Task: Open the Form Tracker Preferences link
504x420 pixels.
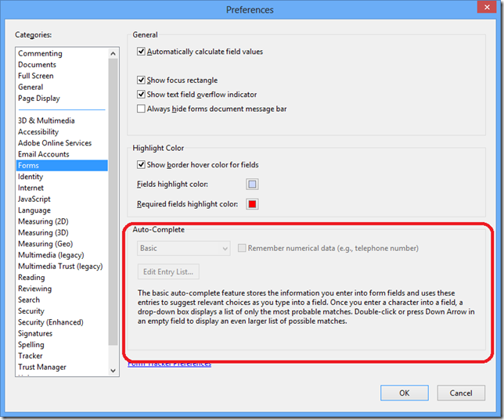Action: (169, 363)
